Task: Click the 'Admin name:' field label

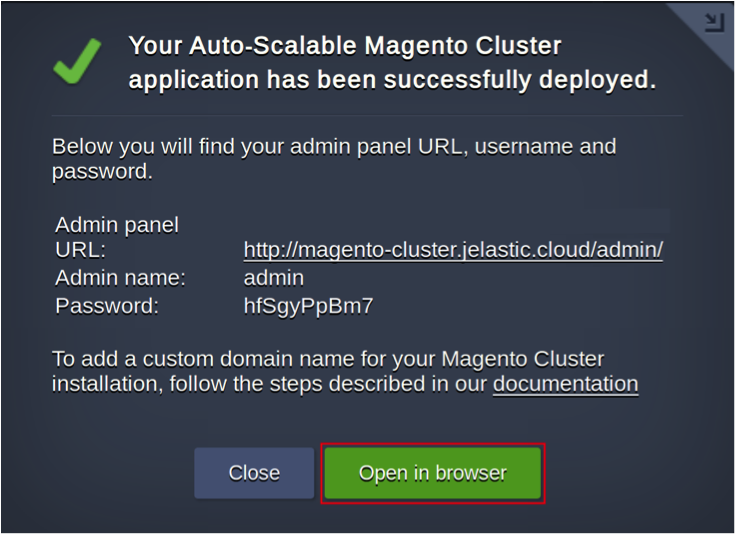Action: point(120,278)
